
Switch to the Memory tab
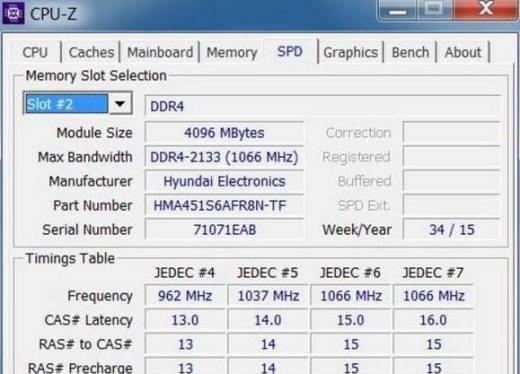[x=232, y=52]
